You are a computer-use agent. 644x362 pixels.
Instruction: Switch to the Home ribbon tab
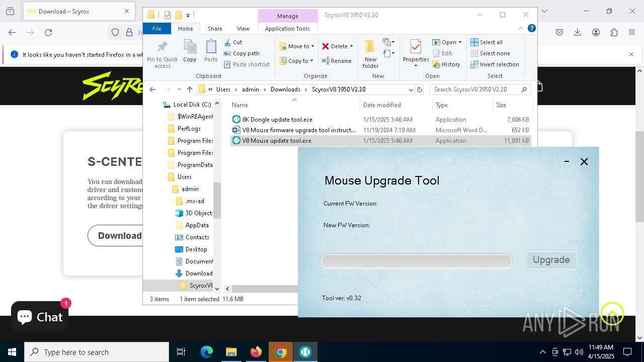click(185, 29)
